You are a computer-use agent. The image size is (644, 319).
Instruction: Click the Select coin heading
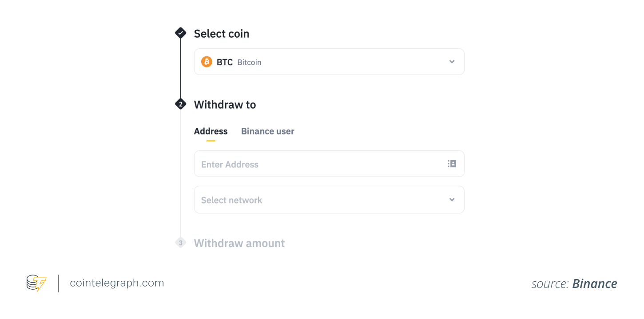[x=221, y=34]
